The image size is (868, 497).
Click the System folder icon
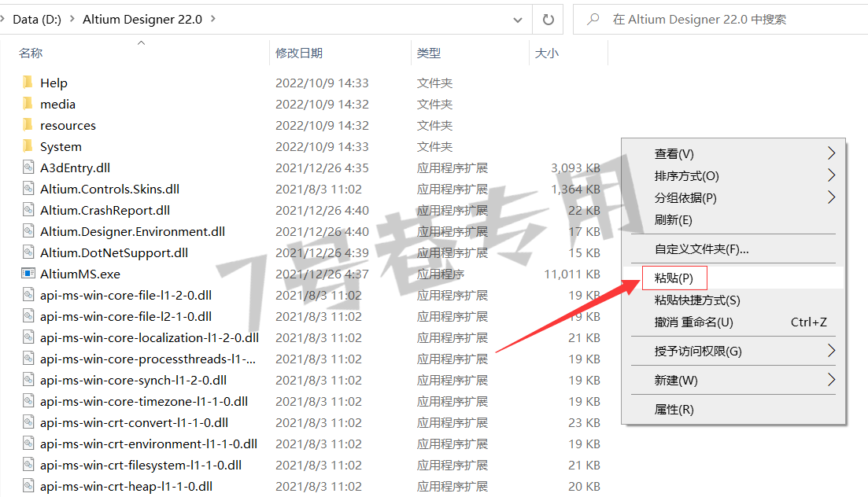tap(28, 146)
